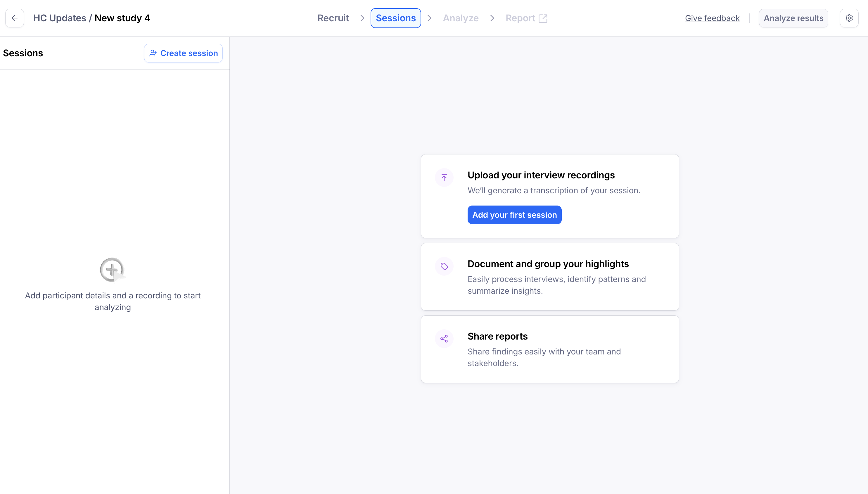Click the HC Updates breadcrumb
This screenshot has width=868, height=494.
tap(59, 18)
